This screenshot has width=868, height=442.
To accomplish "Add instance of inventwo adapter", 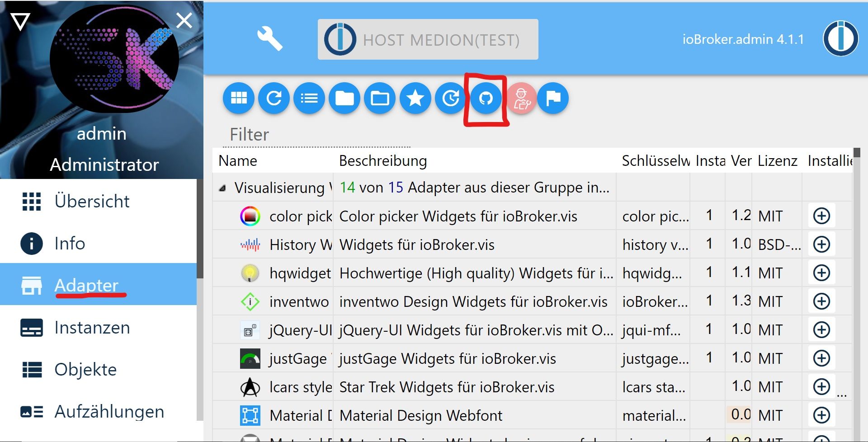I will point(821,301).
